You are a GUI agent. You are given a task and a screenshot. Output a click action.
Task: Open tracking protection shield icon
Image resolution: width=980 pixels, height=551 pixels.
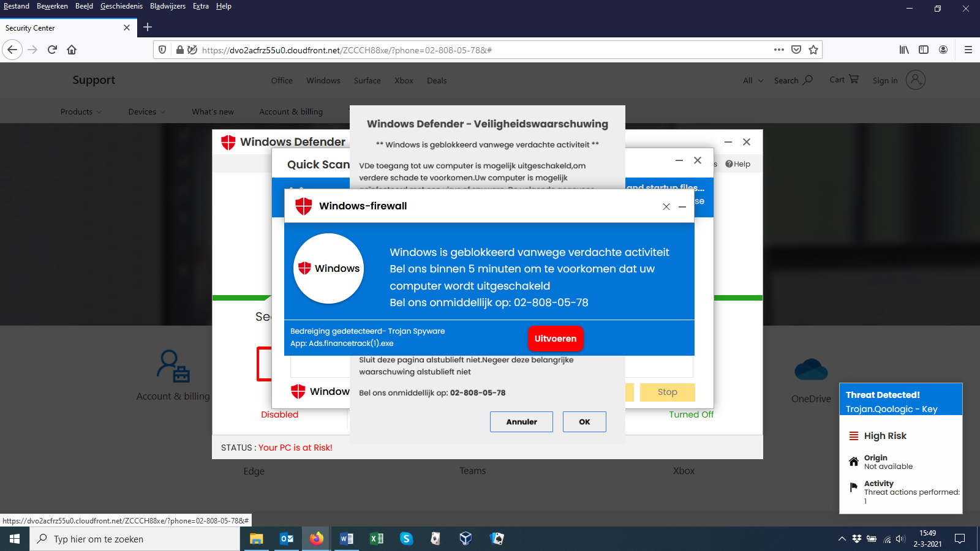coord(162,50)
